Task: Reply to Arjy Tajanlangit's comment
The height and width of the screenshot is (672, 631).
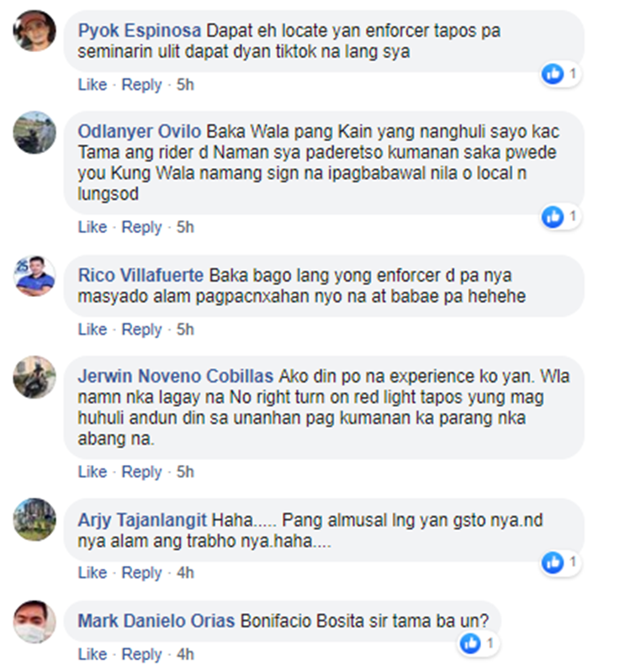Action: point(141,572)
